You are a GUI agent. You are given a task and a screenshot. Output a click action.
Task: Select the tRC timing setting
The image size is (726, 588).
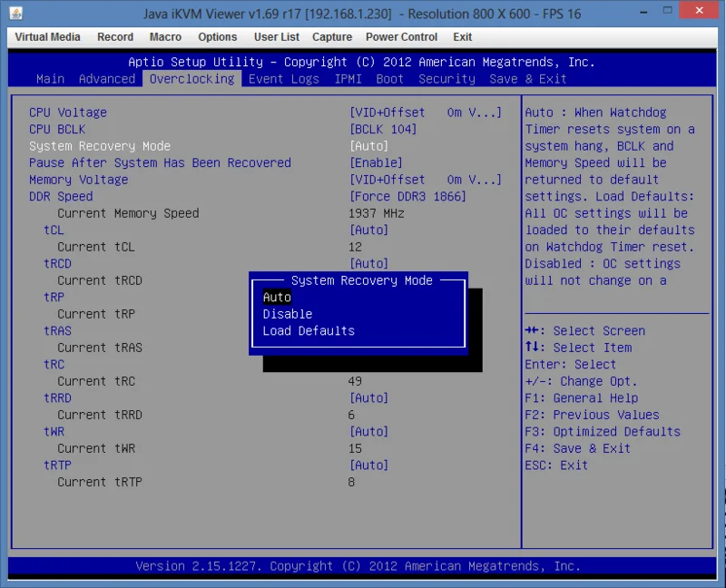tap(54, 365)
